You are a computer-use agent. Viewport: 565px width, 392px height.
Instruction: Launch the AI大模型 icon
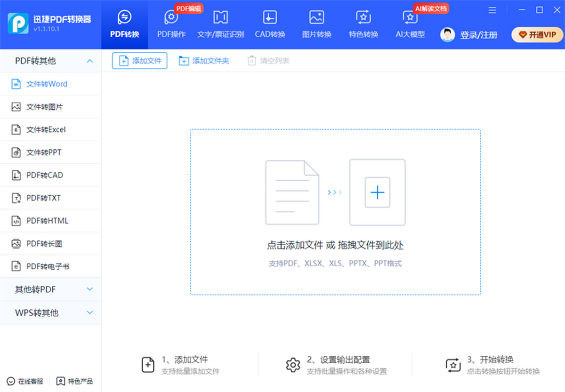coord(410,18)
